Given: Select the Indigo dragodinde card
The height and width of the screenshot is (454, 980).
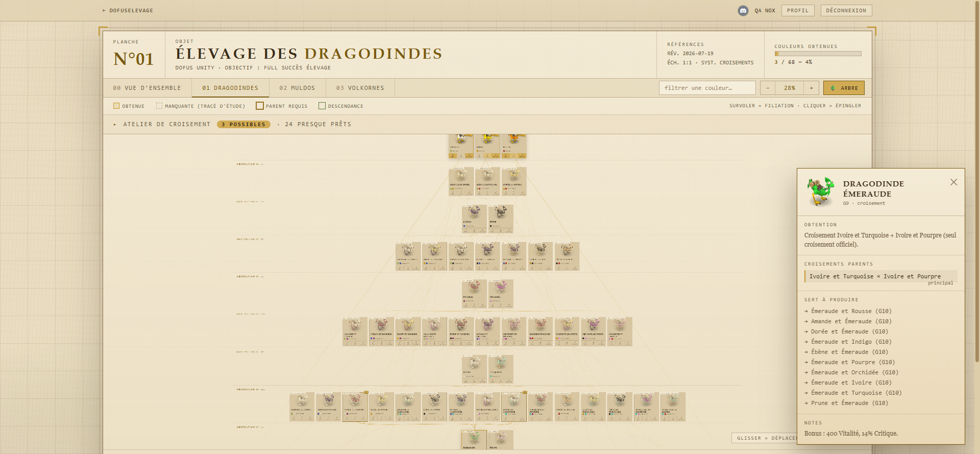Looking at the screenshot, I should click(x=474, y=219).
